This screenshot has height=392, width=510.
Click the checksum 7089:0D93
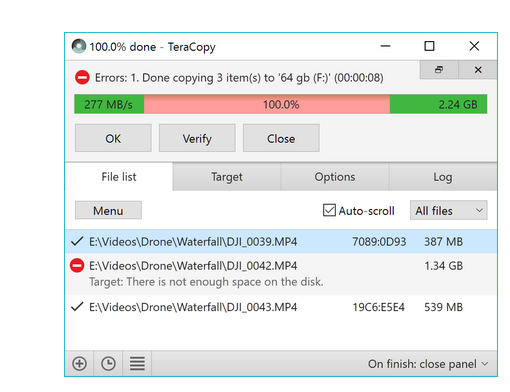[x=379, y=241]
